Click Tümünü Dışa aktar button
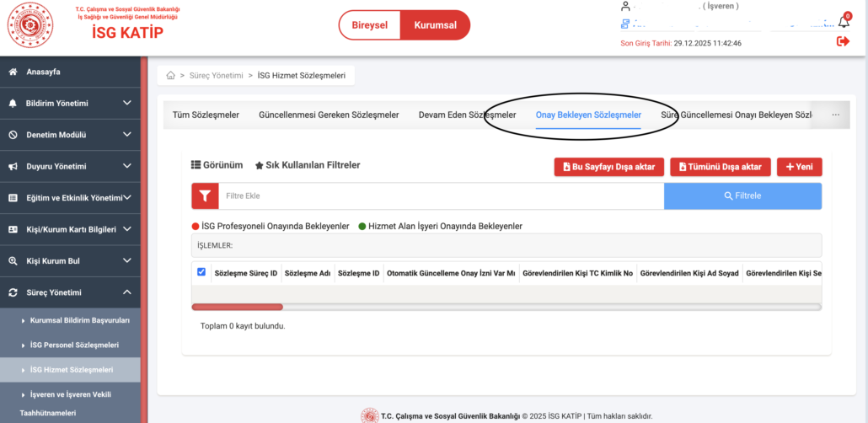The image size is (868, 423). tap(720, 167)
